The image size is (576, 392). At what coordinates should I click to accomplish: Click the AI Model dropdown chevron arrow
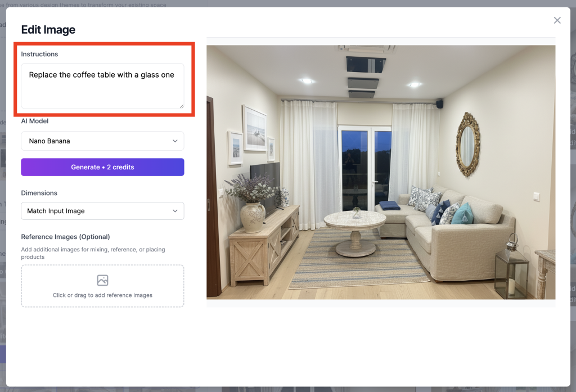[x=175, y=141]
